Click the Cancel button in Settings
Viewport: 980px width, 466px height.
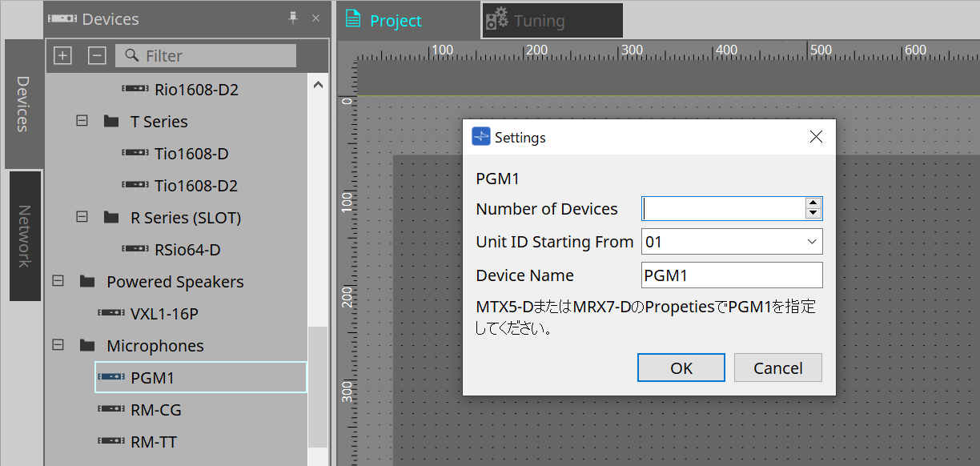777,368
